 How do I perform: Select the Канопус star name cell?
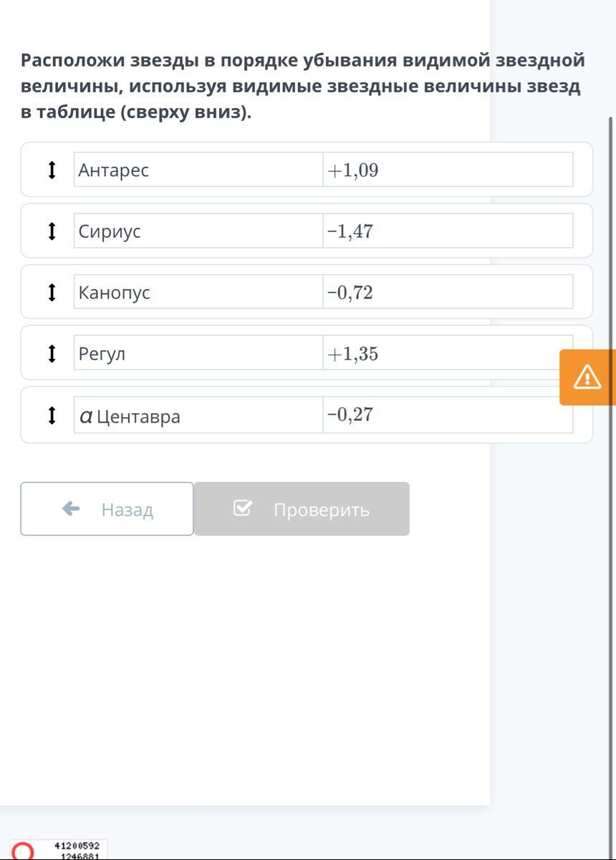(x=198, y=292)
